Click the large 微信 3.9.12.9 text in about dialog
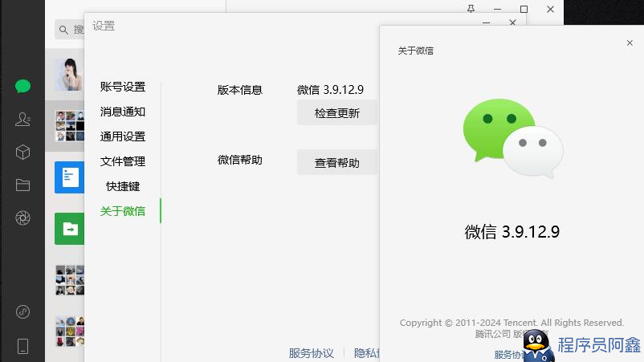Viewport: 644px width, 362px height. pos(512,232)
